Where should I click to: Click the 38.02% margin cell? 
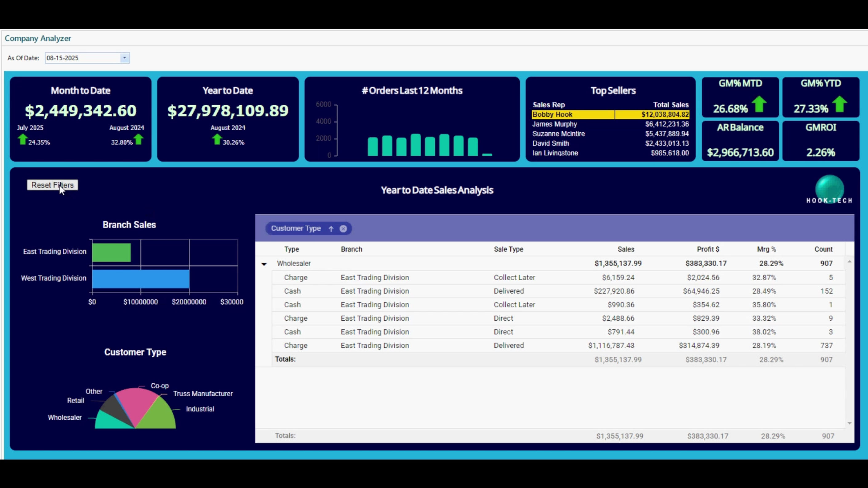click(764, 332)
